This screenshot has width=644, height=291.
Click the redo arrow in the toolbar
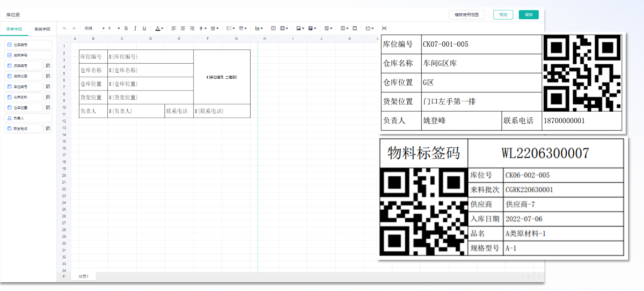(x=74, y=28)
